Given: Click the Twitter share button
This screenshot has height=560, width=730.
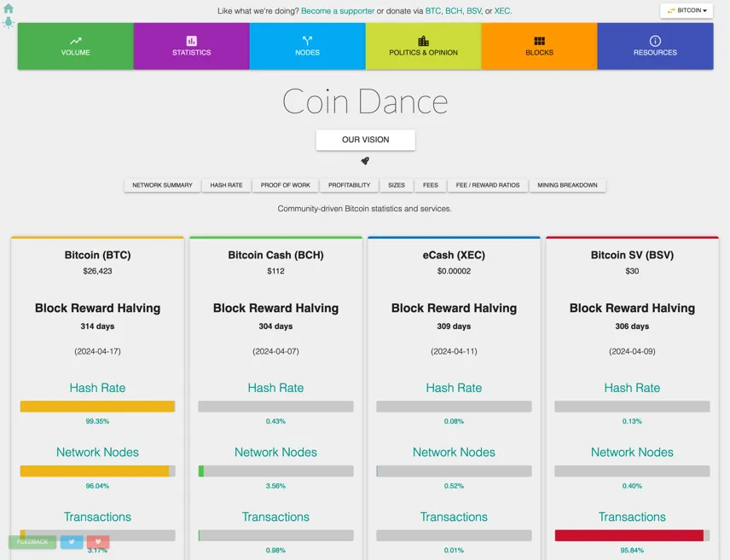Looking at the screenshot, I should (72, 542).
